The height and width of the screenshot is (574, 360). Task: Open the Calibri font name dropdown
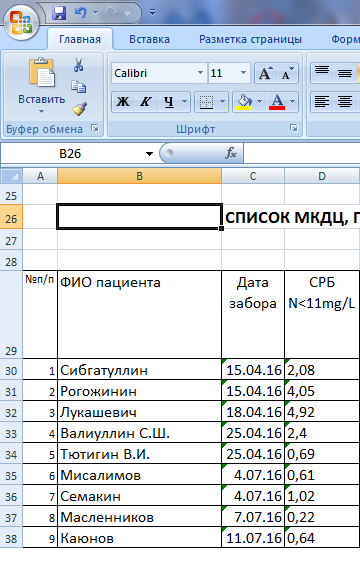[200, 73]
